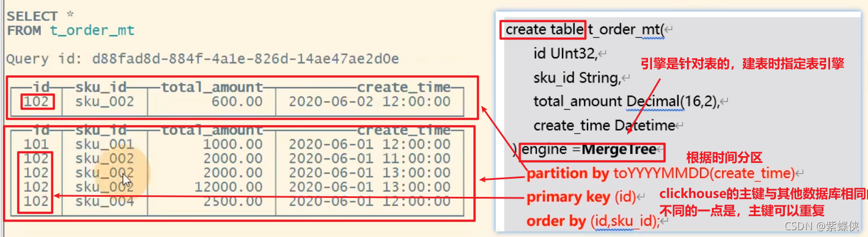Click the 'primary key (id)' line
868x237 pixels.
(x=581, y=197)
